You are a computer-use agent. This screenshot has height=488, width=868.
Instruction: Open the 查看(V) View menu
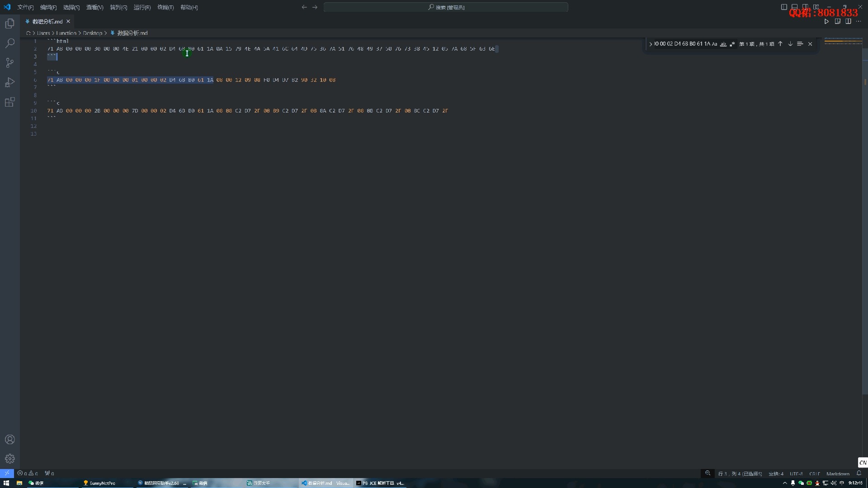(94, 7)
